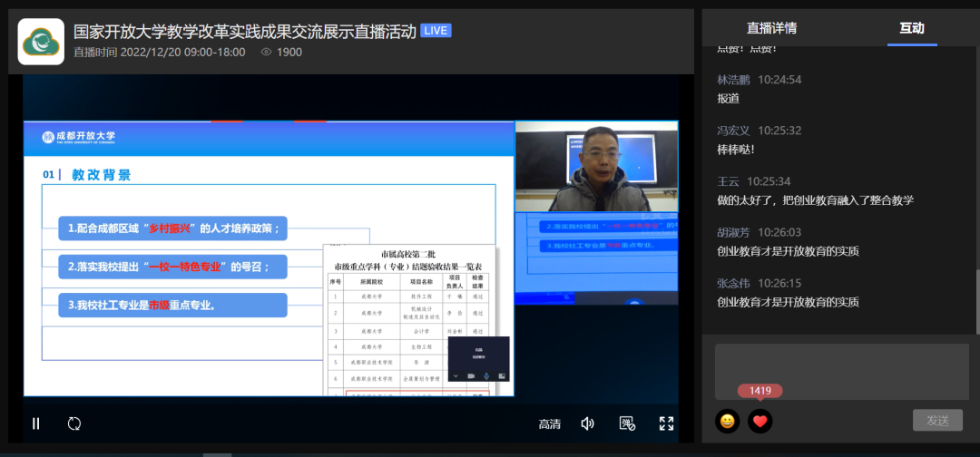Click the speaker's webcam video thumbnail
Viewport: 980px width, 457px height.
click(596, 170)
